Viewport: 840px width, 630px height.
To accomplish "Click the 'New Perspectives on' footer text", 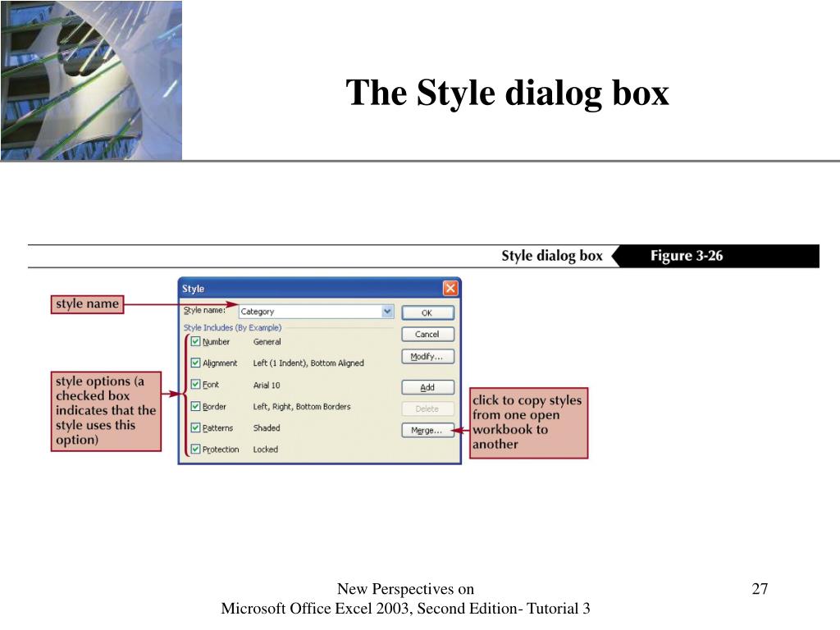I will point(405,589).
